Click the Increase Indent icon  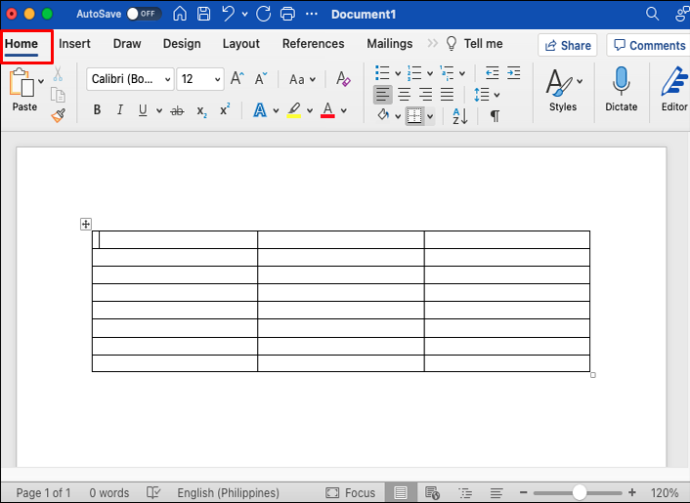pos(514,73)
